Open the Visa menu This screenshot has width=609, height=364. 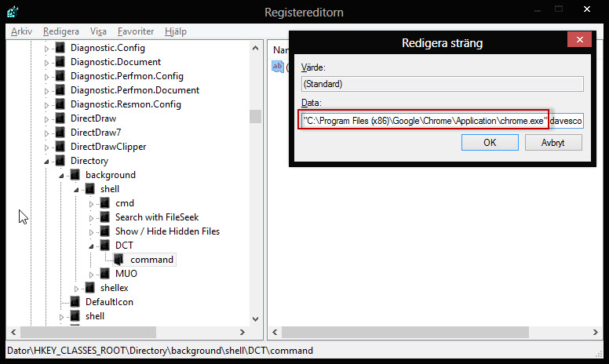coord(98,31)
